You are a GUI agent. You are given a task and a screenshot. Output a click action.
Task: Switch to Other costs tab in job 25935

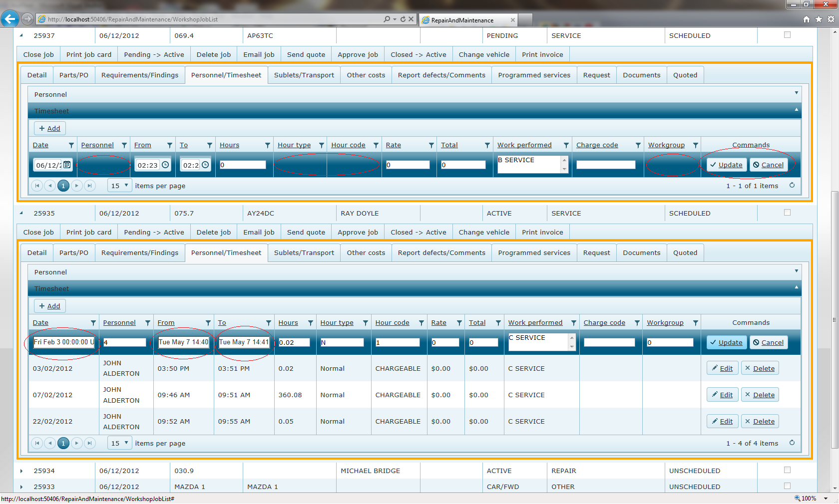pos(366,253)
